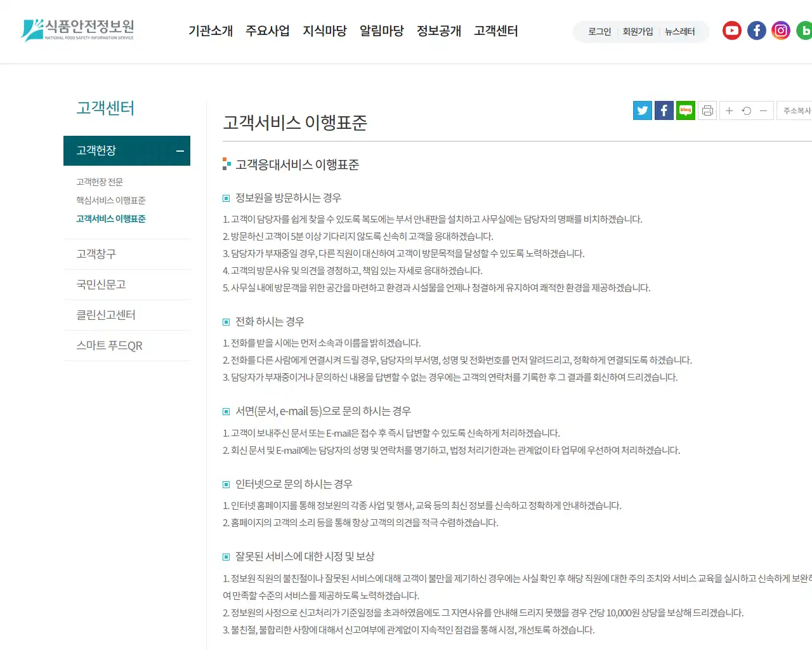The image size is (812, 650).
Task: Click the 식품안전정보원 logo
Action: click(x=77, y=30)
